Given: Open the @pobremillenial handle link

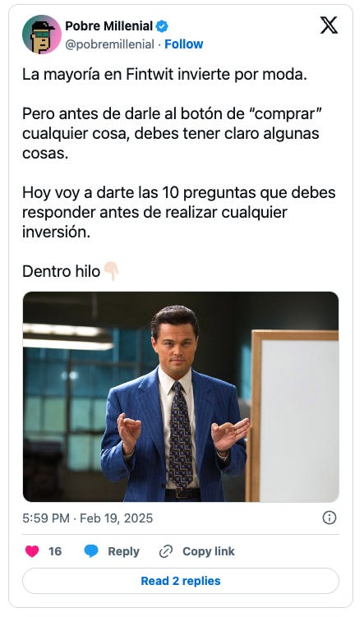Looking at the screenshot, I should click(109, 44).
